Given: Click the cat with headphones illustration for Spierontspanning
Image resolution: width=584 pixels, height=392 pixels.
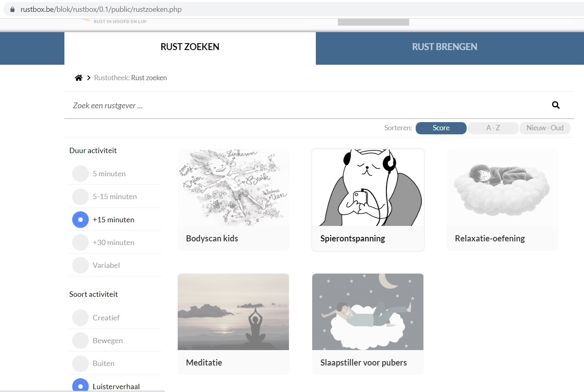Looking at the screenshot, I should coord(368,187).
